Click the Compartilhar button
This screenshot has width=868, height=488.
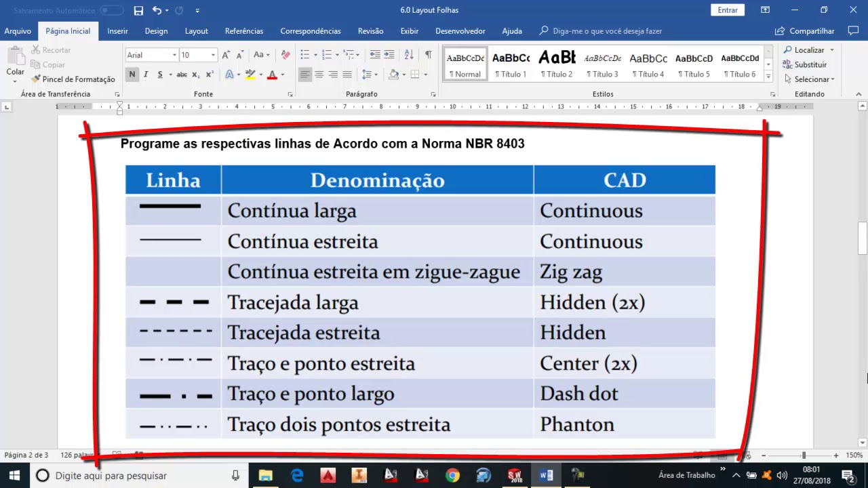tap(805, 31)
